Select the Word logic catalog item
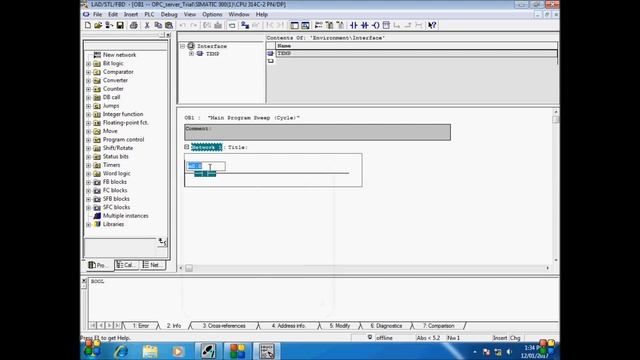 [116, 173]
